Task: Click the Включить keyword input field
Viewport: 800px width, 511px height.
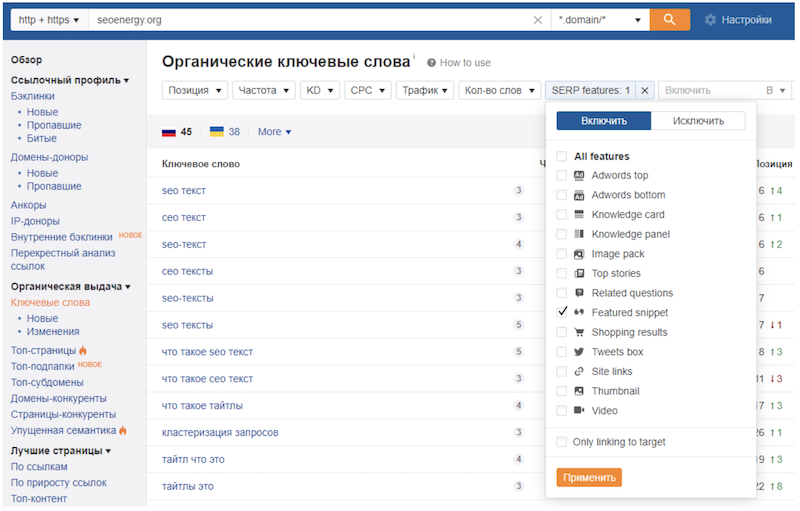Action: click(x=710, y=90)
